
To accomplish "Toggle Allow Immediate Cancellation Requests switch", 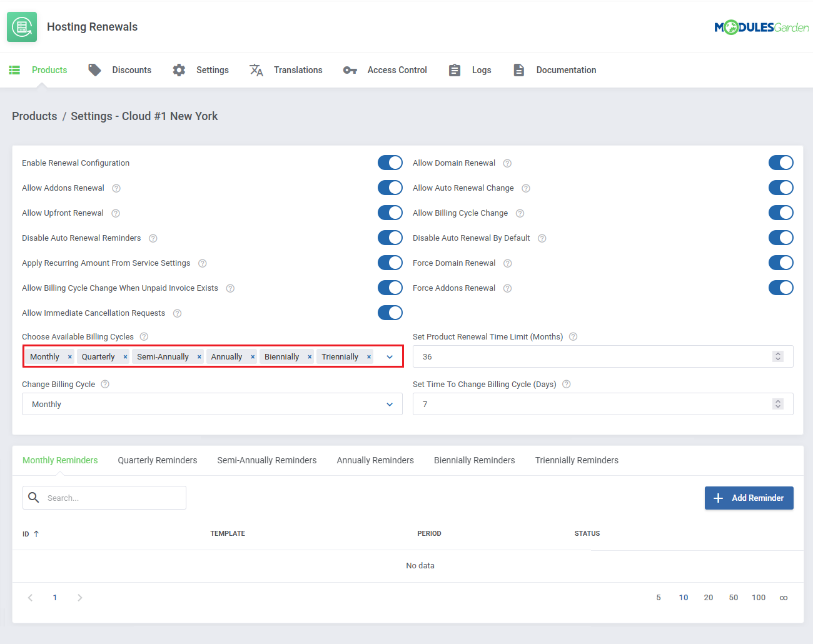I will pyautogui.click(x=390, y=313).
